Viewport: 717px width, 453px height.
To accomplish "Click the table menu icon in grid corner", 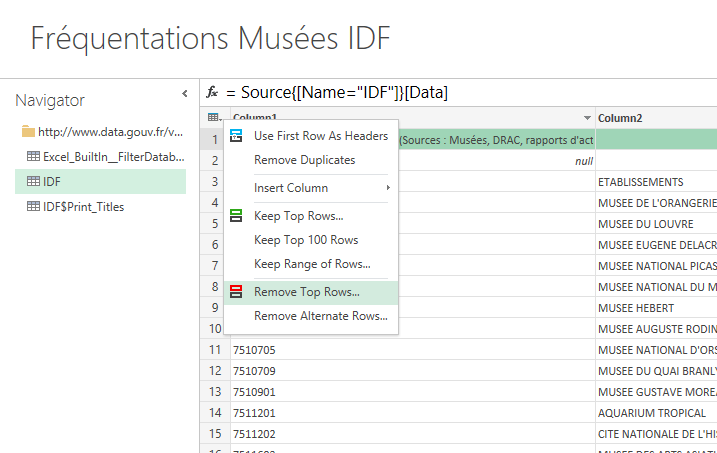I will 214,118.
